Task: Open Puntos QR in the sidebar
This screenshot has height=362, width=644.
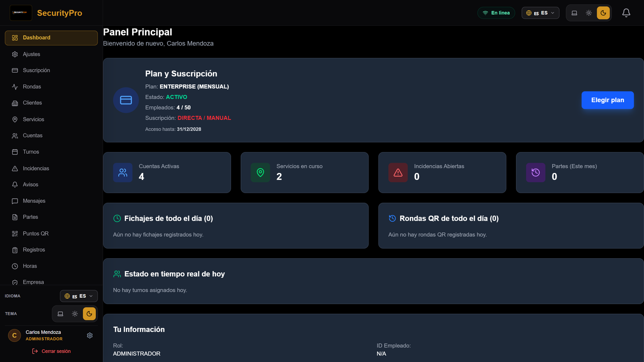Action: pos(51,234)
